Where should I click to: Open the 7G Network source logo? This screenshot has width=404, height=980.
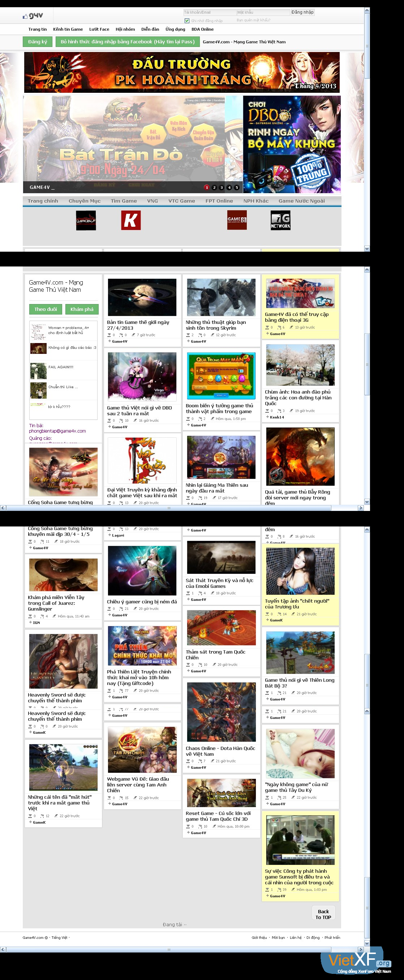280,220
